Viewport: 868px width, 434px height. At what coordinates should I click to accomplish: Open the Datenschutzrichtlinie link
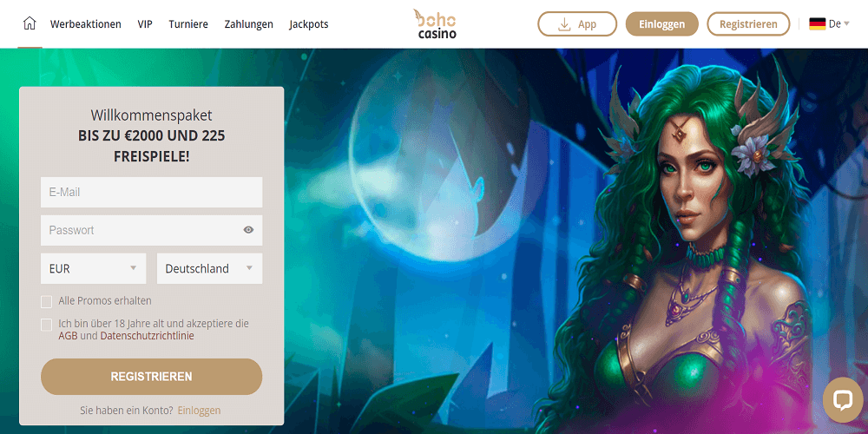point(148,336)
